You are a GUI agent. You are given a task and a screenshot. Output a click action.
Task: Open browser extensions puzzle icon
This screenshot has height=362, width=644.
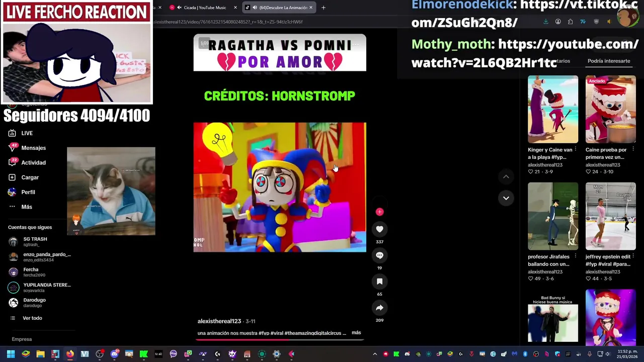click(570, 22)
